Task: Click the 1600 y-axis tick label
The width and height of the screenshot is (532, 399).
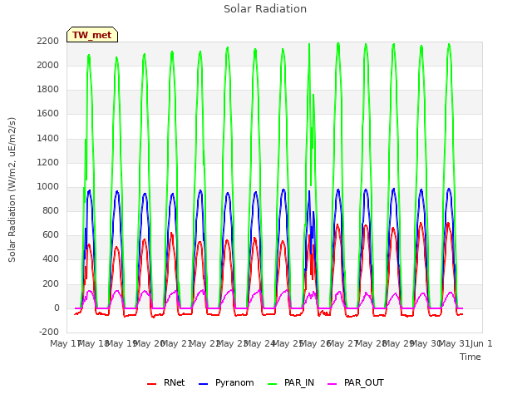Action: [48, 114]
